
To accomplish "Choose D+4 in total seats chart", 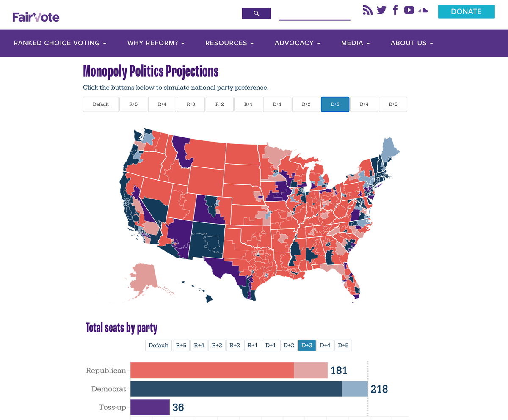I will pos(325,346).
